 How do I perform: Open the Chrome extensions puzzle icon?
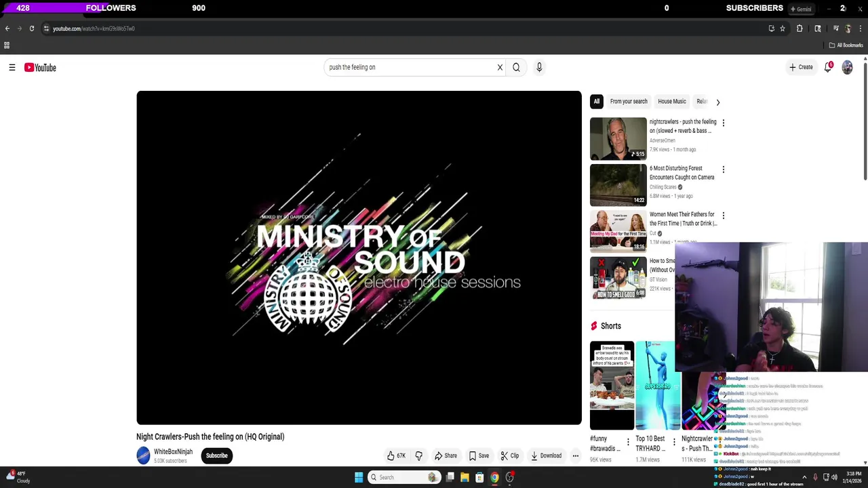(x=800, y=28)
